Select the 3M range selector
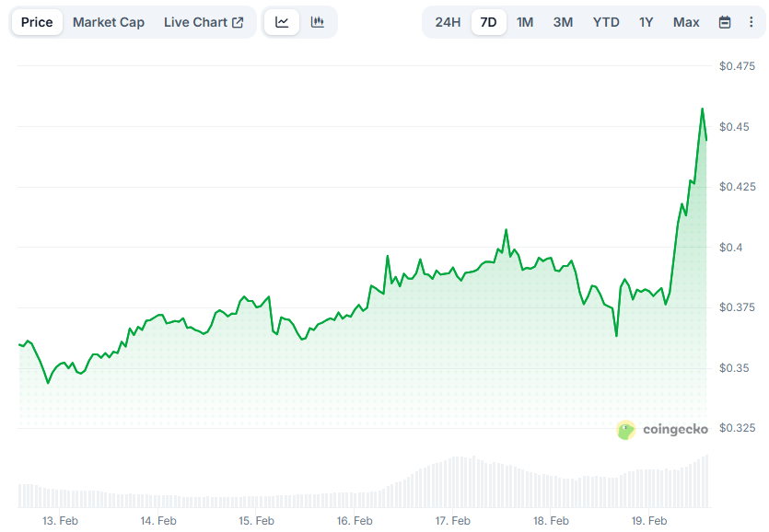Screen dimensions: 769x532 click(563, 21)
